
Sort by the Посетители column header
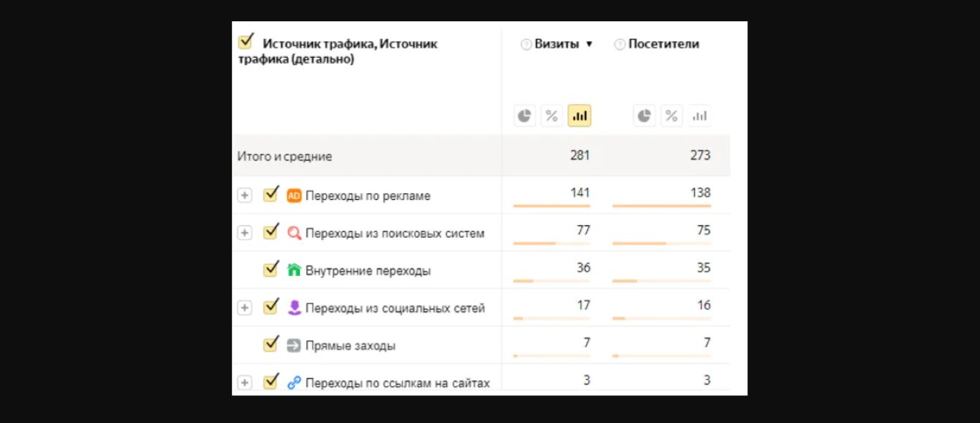(663, 44)
